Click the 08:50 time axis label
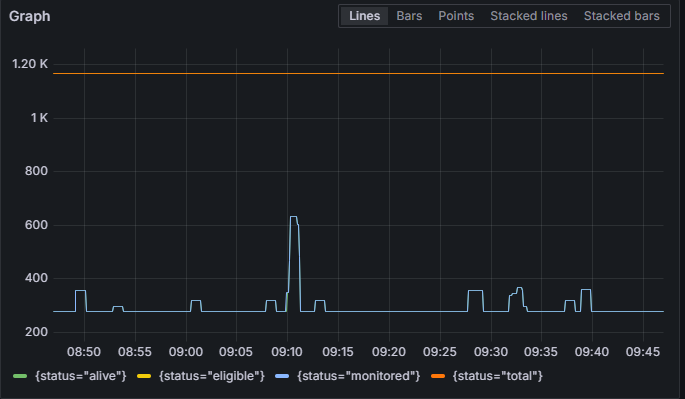Viewport: 685px width, 399px height. point(84,352)
